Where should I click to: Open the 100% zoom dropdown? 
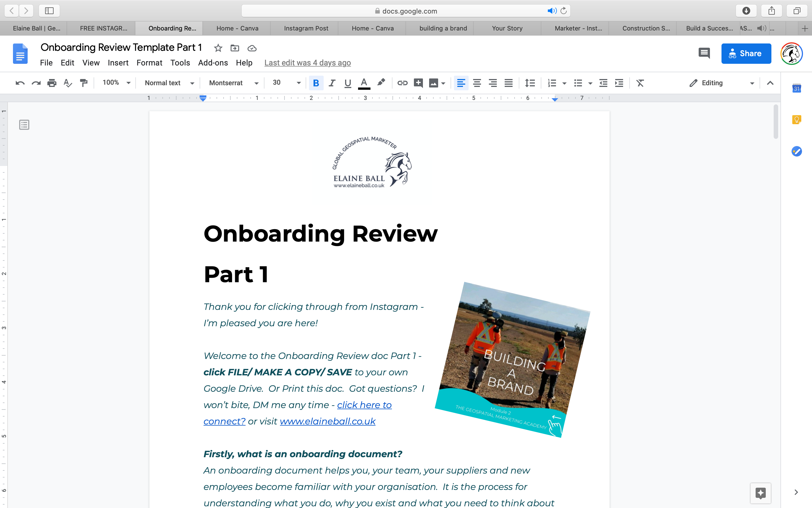tap(116, 83)
